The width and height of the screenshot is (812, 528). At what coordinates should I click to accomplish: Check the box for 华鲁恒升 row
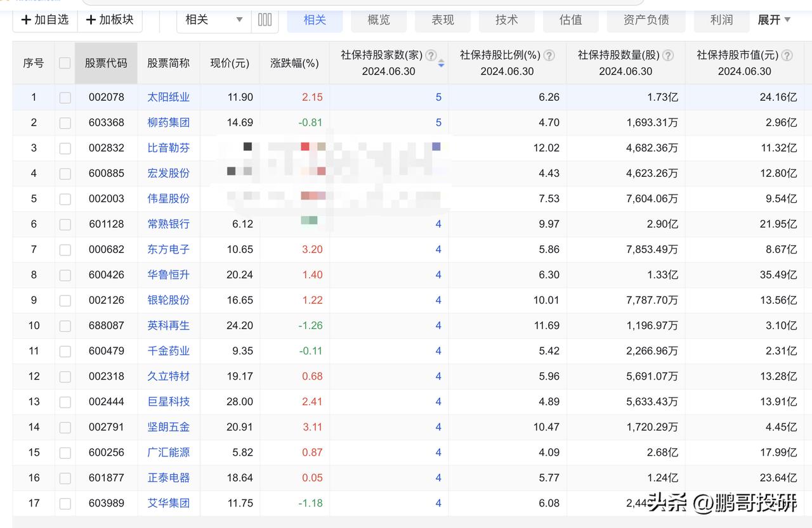tap(65, 275)
